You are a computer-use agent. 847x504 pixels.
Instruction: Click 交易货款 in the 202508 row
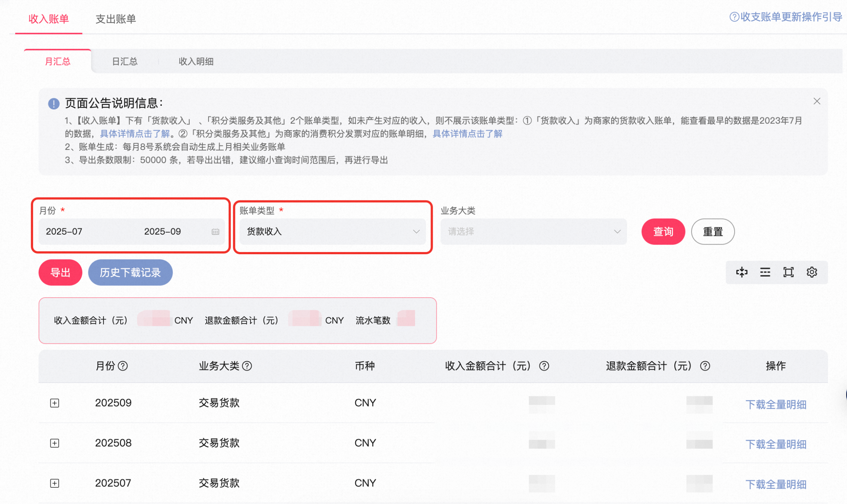[x=219, y=443]
